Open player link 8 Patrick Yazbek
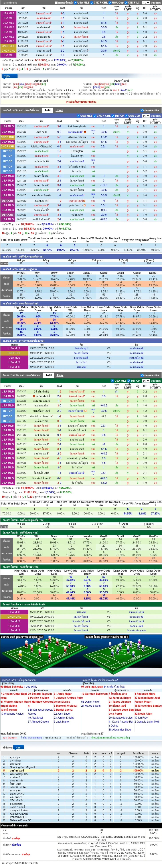This screenshot has height=868, width=162. pos(38,698)
